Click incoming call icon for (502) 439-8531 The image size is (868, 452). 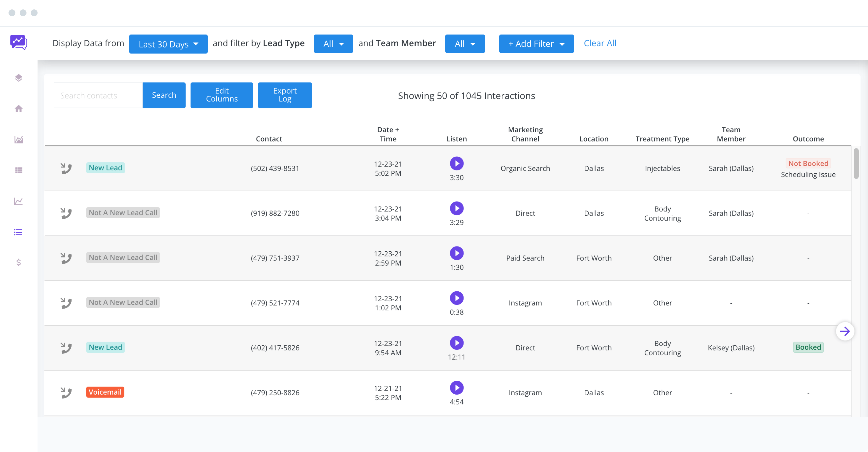pyautogui.click(x=66, y=168)
